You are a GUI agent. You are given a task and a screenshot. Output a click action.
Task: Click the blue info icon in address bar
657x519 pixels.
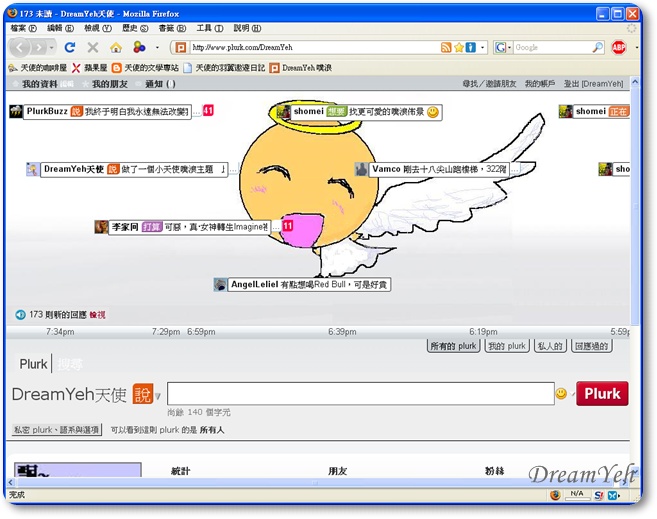471,47
